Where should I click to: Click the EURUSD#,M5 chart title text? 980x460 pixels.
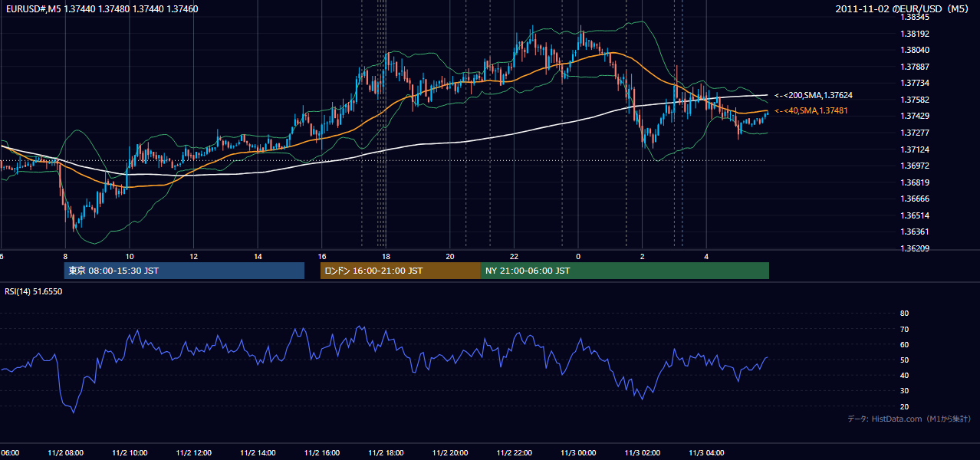click(x=102, y=8)
